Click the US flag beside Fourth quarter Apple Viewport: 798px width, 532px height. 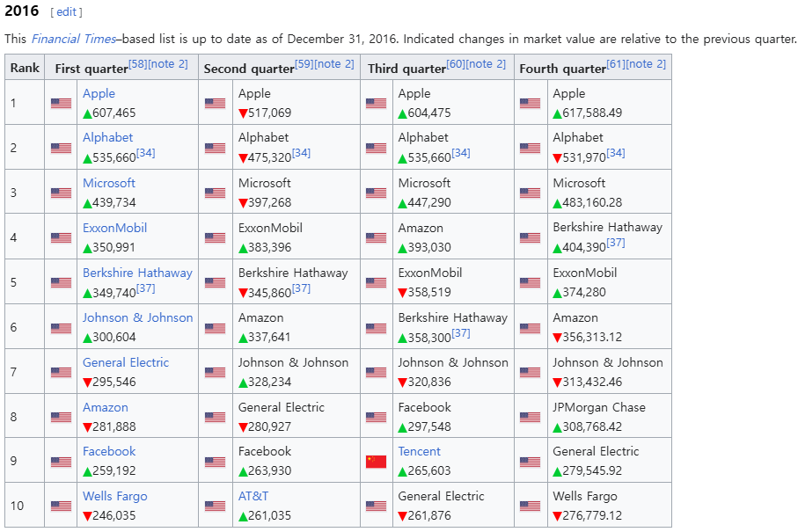(x=531, y=103)
